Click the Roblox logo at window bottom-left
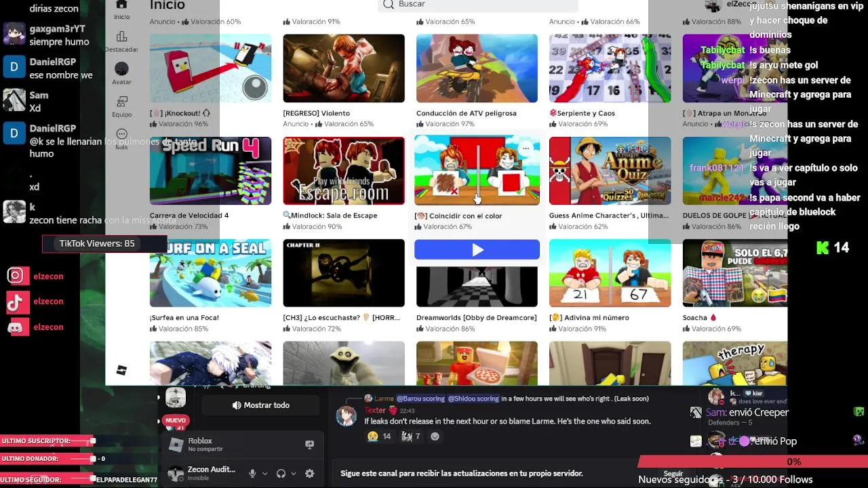Viewport: 868px width, 488px height. 121,370
